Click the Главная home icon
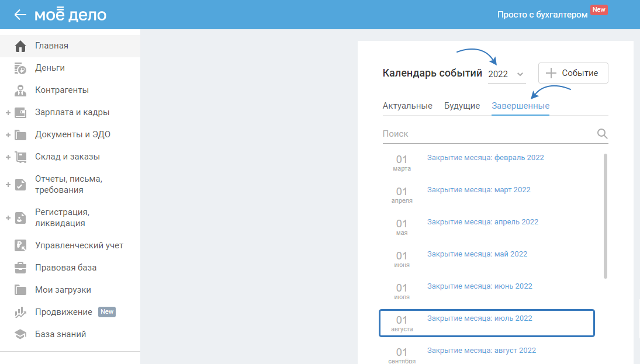 [20, 46]
